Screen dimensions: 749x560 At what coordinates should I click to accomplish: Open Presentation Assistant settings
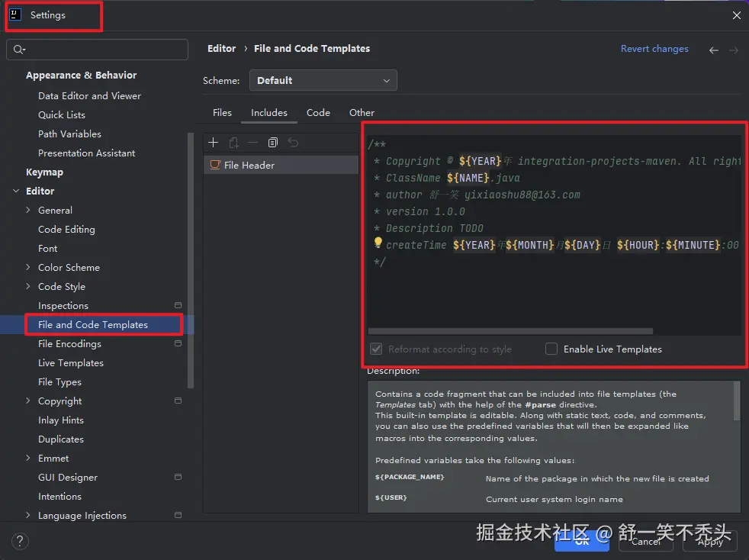click(86, 153)
